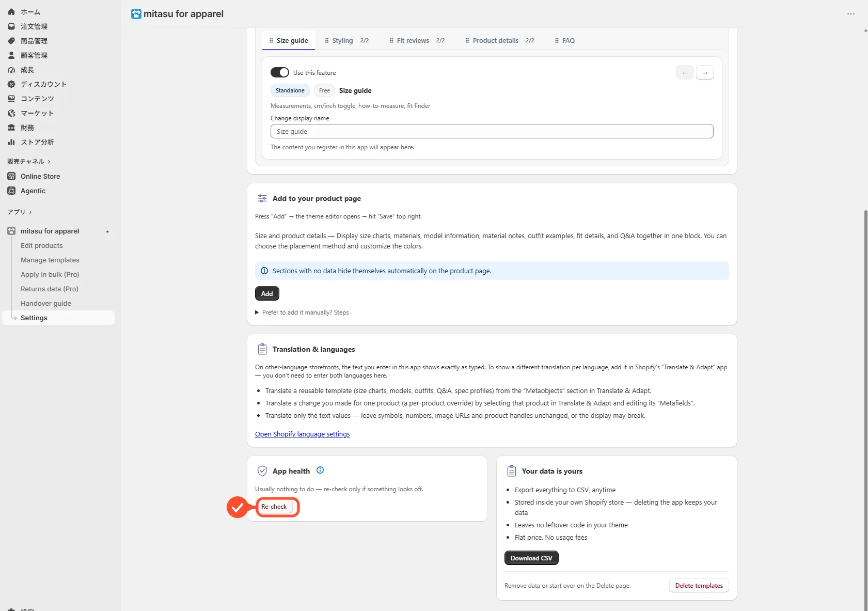Click the Agentic channel icon

[11, 191]
